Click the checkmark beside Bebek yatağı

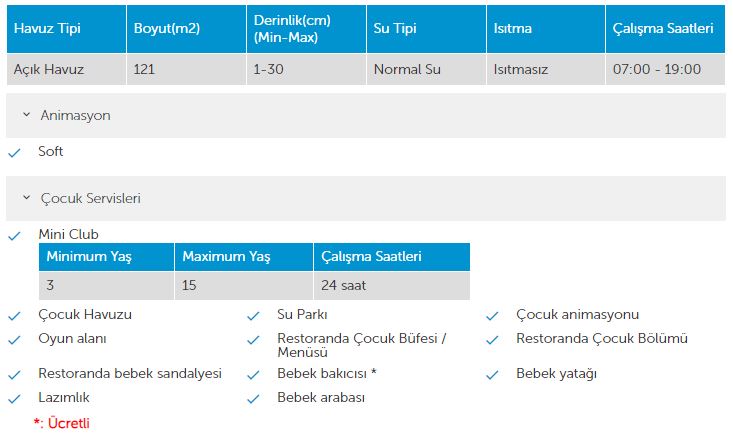tap(491, 375)
